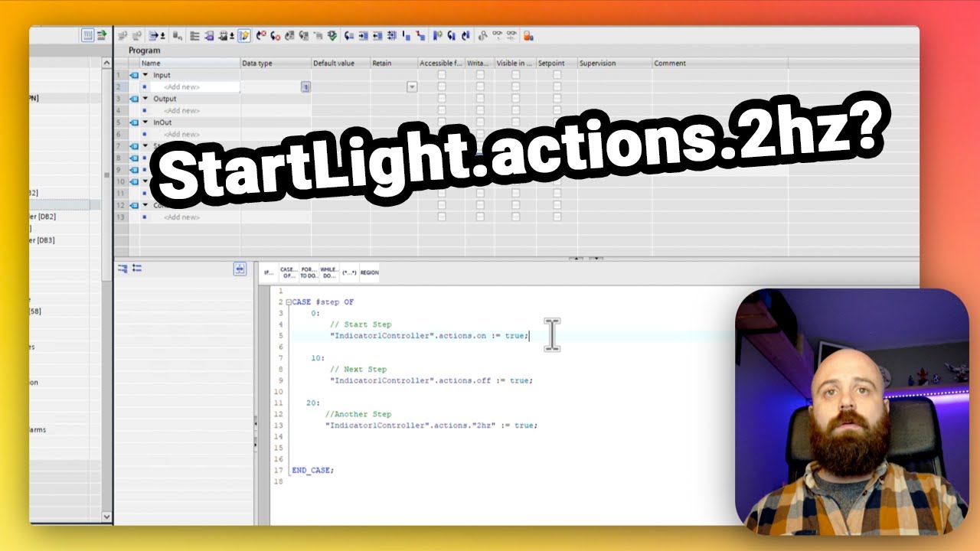The height and width of the screenshot is (551, 980).
Task: Click the Add new field under Input
Action: pos(195,87)
